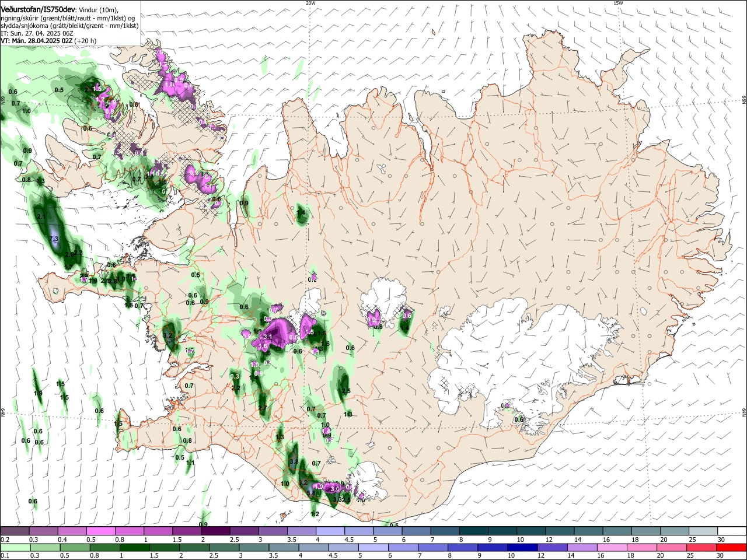Click the white 30 swatch ending the snow legend

click(x=732, y=531)
